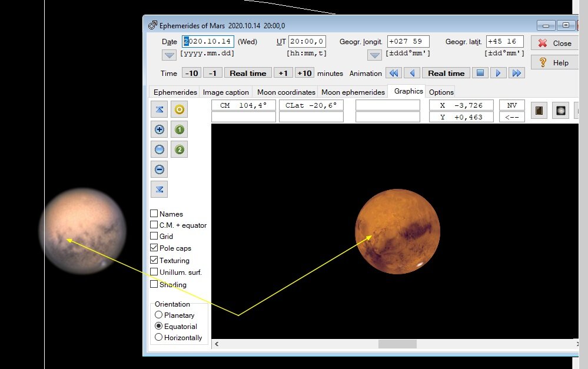This screenshot has width=588, height=369.
Task: Switch to the Moon ephemerides tab
Action: pos(353,92)
